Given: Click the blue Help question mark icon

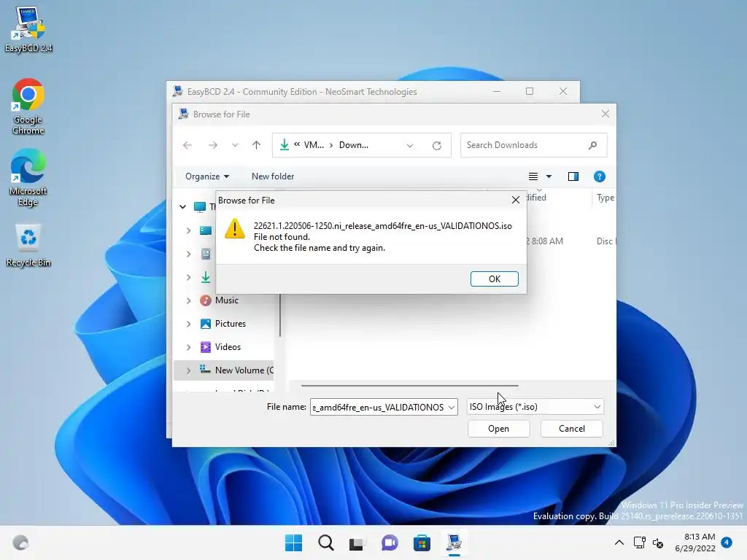Looking at the screenshot, I should [x=600, y=176].
